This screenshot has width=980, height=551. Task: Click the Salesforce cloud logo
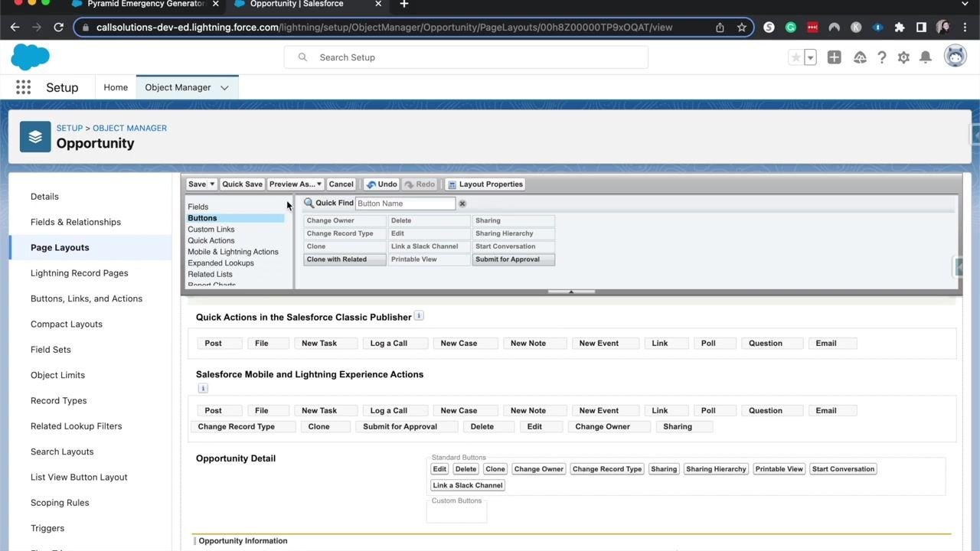point(31,57)
